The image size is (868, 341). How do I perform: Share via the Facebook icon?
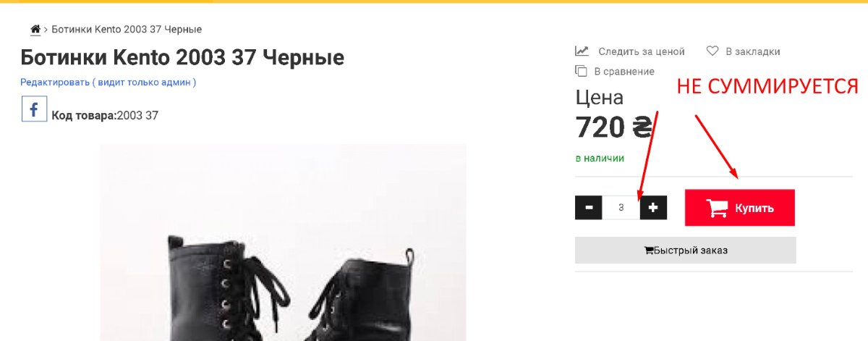(34, 109)
